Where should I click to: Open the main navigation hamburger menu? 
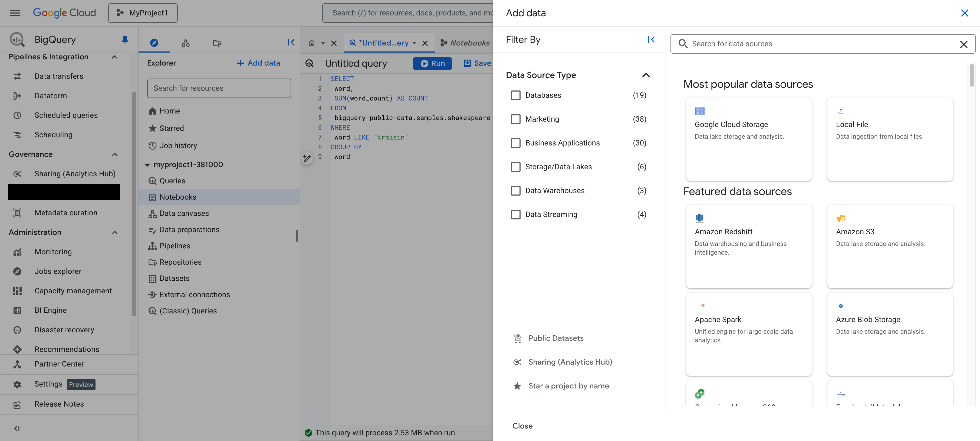click(x=15, y=12)
